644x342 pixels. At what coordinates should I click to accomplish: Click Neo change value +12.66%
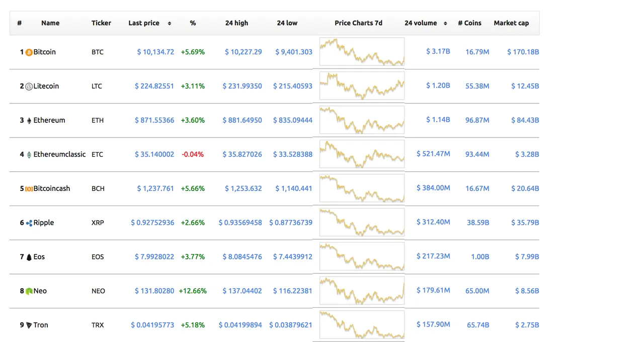(x=193, y=291)
